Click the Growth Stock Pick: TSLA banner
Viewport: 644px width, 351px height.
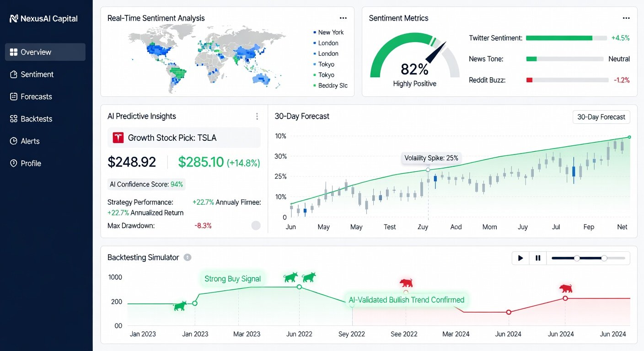[184, 138]
